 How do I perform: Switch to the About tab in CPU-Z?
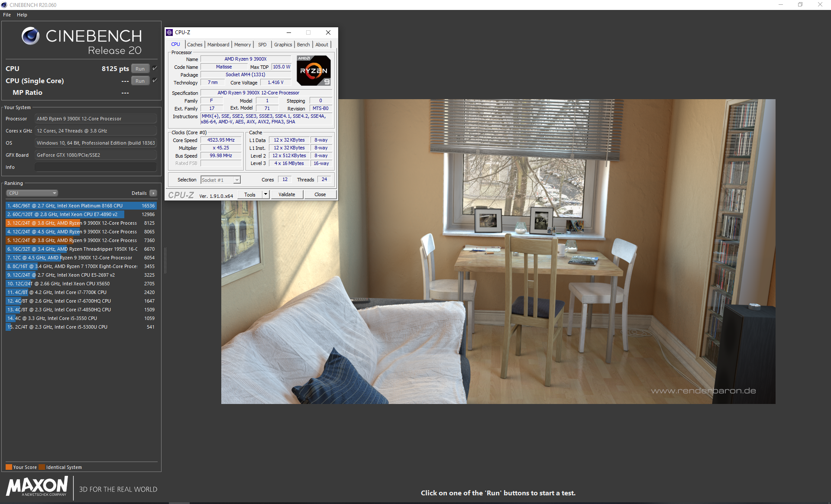pos(322,45)
